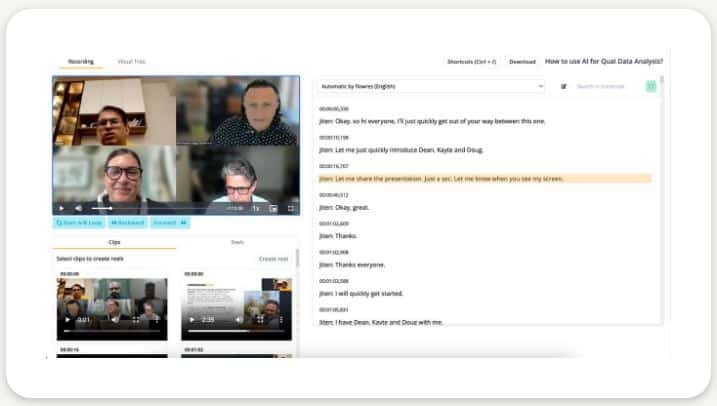
Task: Toggle the Start A-B Loop button
Action: [x=78, y=223]
